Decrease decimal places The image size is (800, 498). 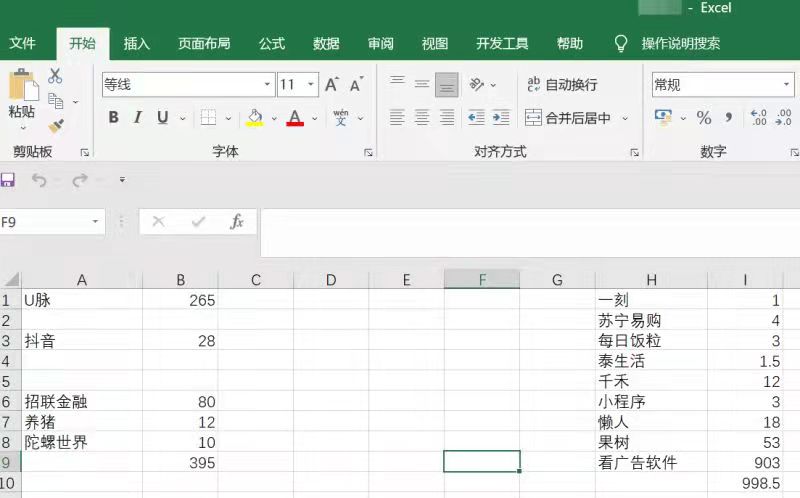[783, 118]
